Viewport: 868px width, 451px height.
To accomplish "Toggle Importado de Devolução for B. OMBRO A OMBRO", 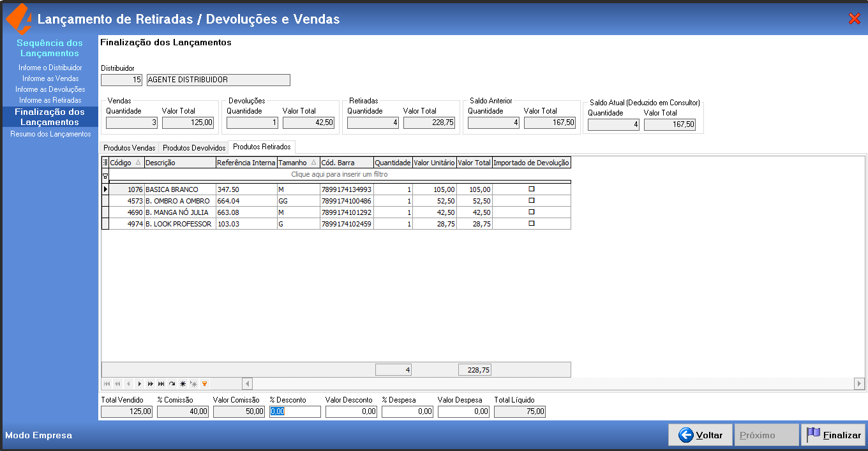I will (x=532, y=200).
